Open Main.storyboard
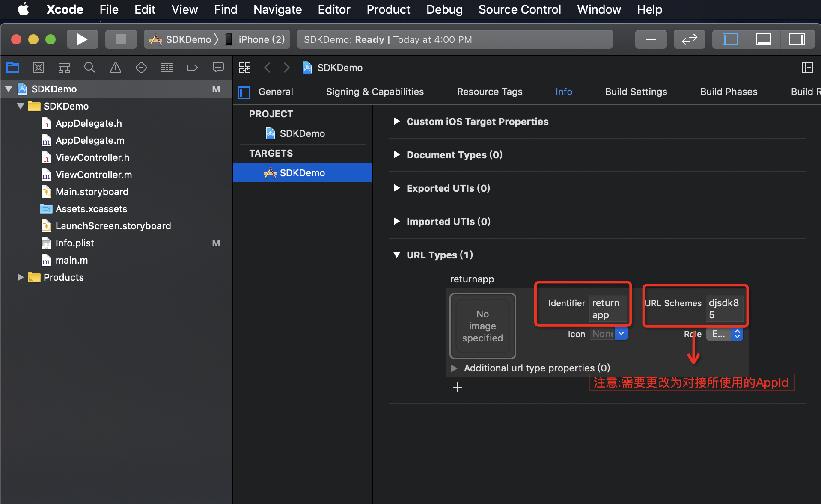The width and height of the screenshot is (821, 504). point(92,192)
